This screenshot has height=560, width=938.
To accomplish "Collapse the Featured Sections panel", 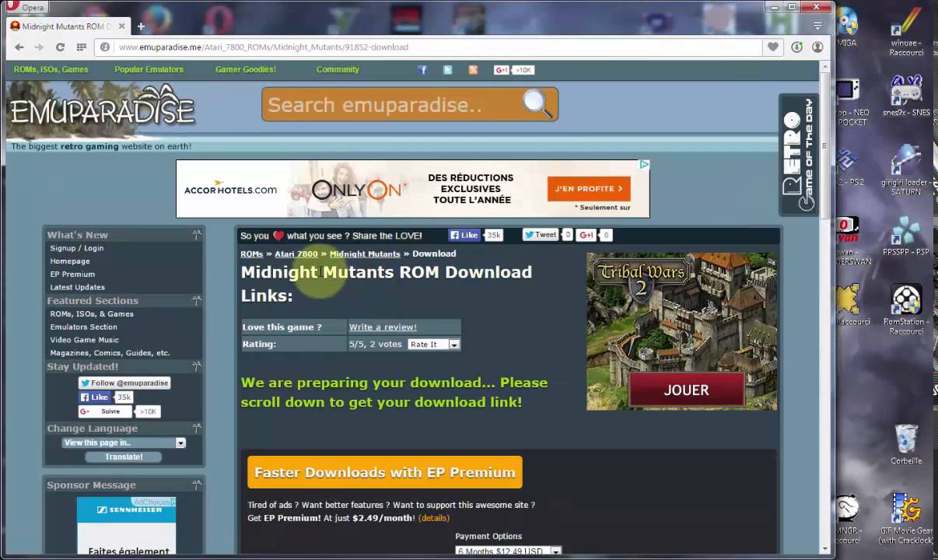I will (197, 300).
